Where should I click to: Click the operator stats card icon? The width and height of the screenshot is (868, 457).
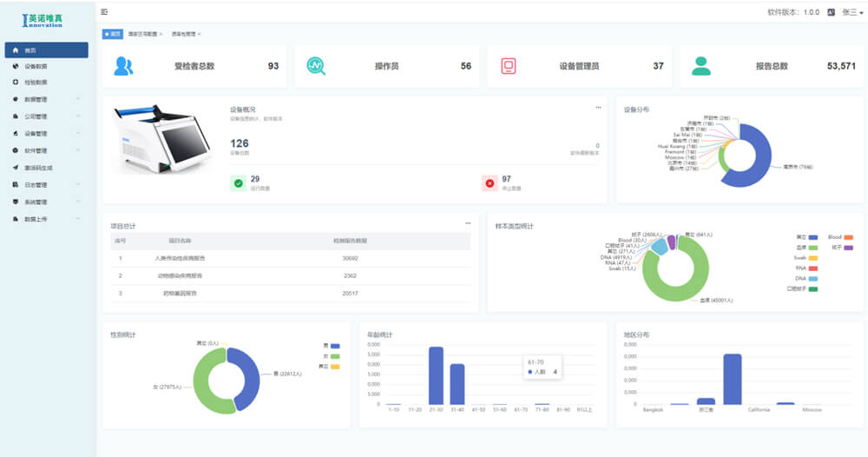316,66
